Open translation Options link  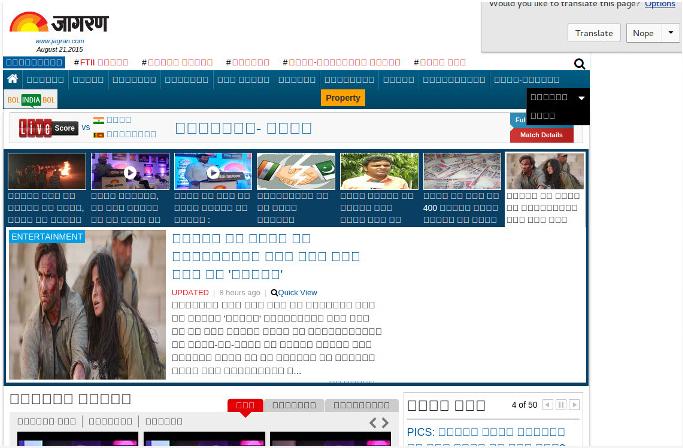coord(659,4)
